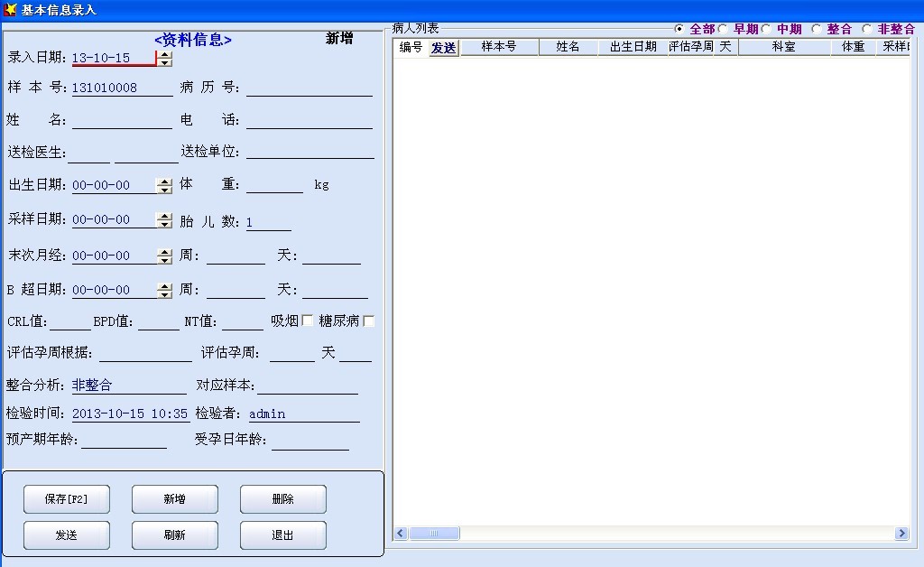Click the 出生日期 date field in form
Viewport: 924px width, 567px height.
115,185
